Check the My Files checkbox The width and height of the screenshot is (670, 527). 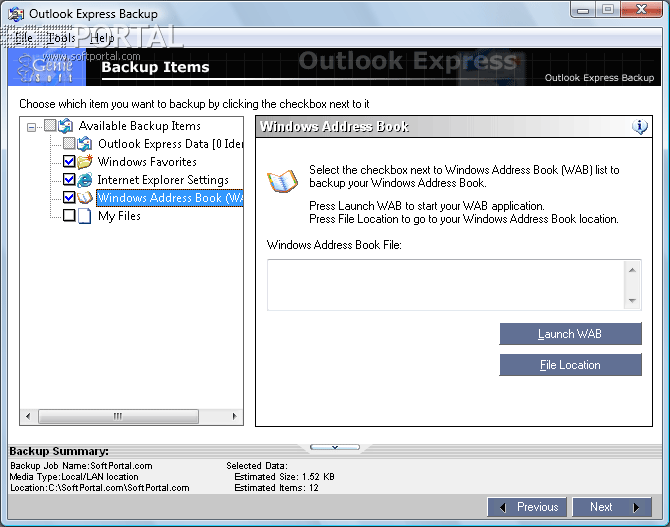(x=69, y=215)
